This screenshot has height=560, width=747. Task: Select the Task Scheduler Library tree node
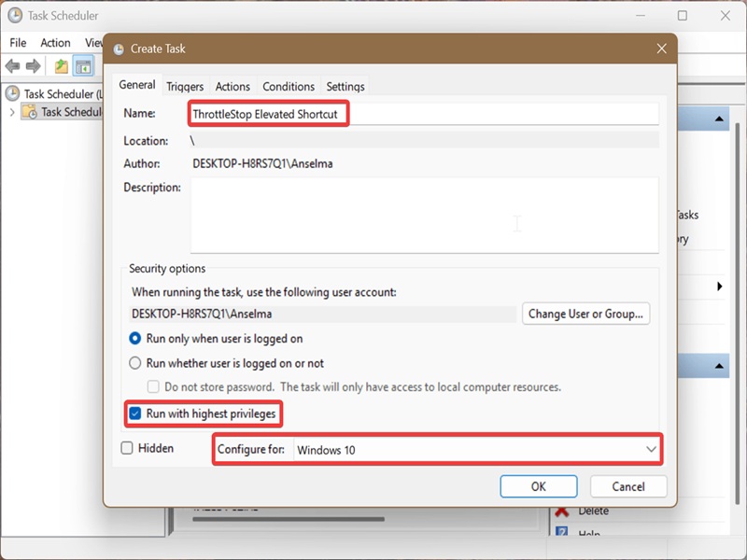pos(62,112)
